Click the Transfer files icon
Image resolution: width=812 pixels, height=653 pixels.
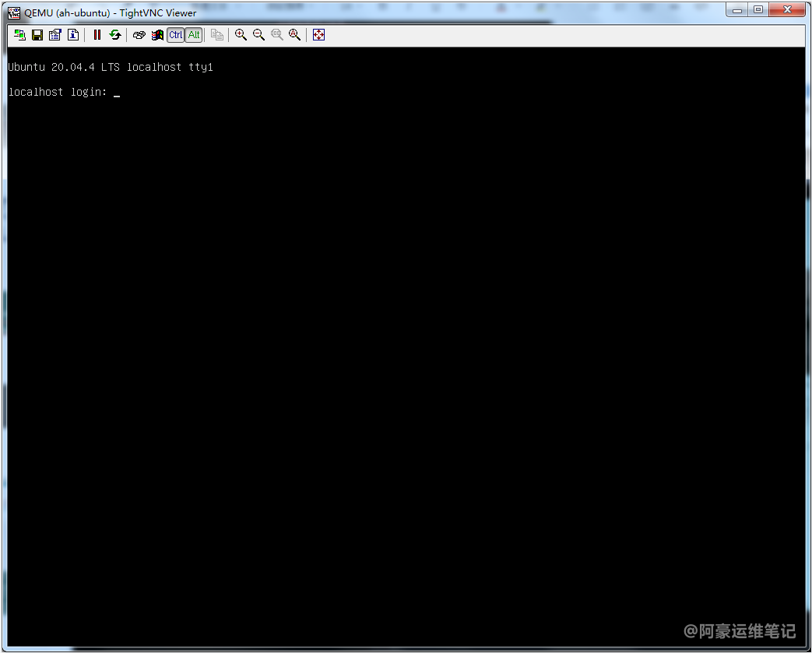click(217, 35)
